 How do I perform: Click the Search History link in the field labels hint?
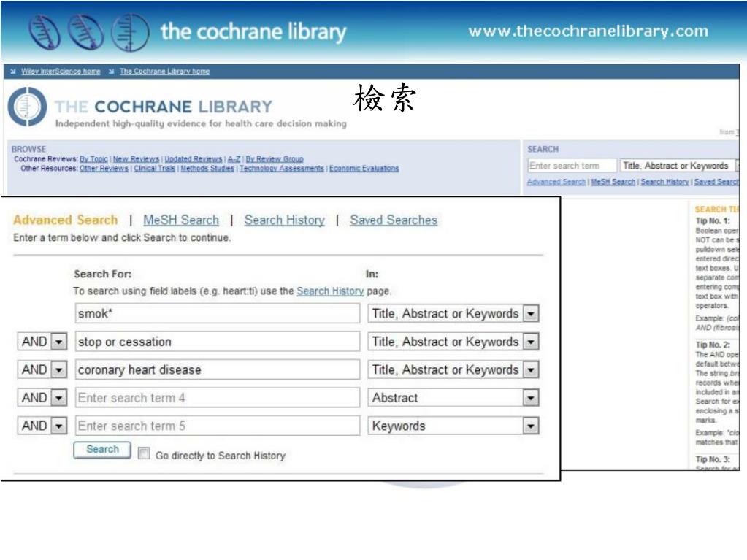(x=330, y=291)
